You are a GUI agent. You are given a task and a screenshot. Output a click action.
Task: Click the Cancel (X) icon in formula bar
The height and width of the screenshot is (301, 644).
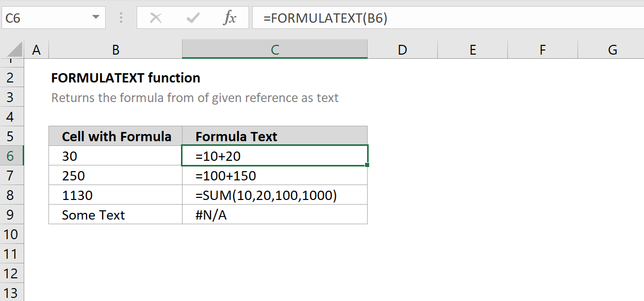coord(155,17)
